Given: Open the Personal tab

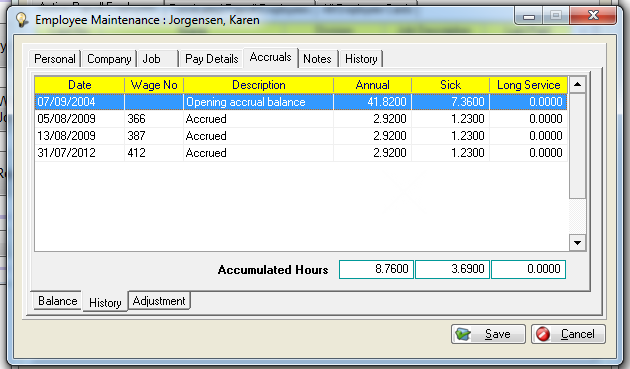Looking at the screenshot, I should [55, 59].
